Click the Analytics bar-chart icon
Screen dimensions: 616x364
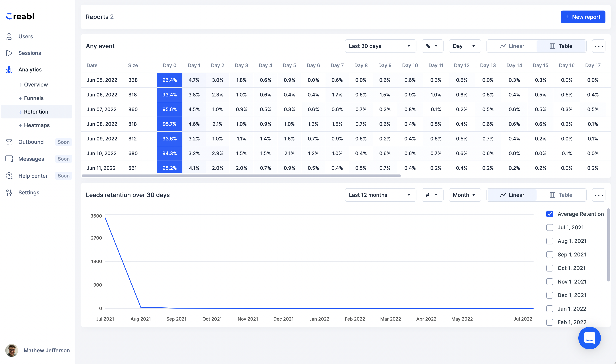click(x=9, y=69)
